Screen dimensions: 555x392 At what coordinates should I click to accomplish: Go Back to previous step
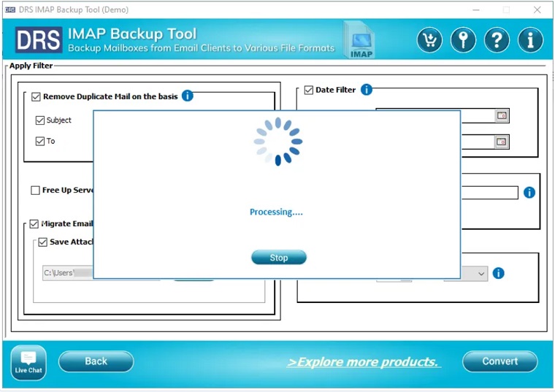96,361
